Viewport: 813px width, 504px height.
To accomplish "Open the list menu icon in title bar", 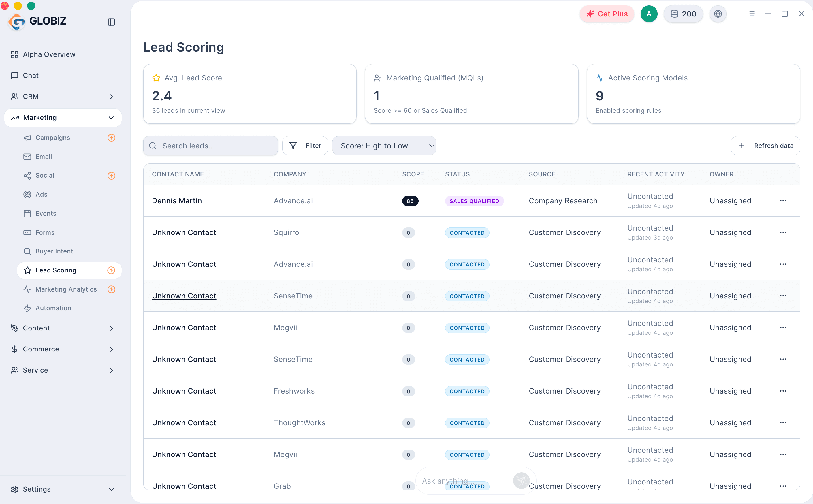I will 751,14.
